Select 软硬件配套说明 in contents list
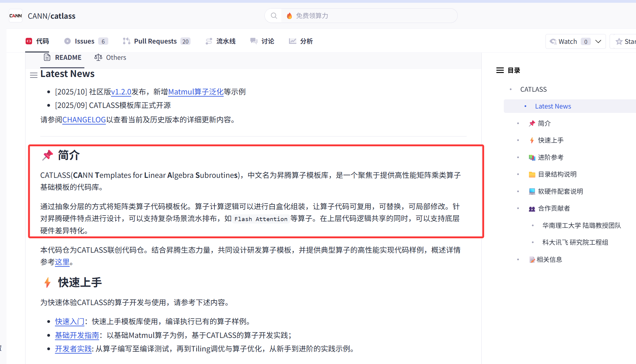The image size is (636, 364). [x=560, y=191]
